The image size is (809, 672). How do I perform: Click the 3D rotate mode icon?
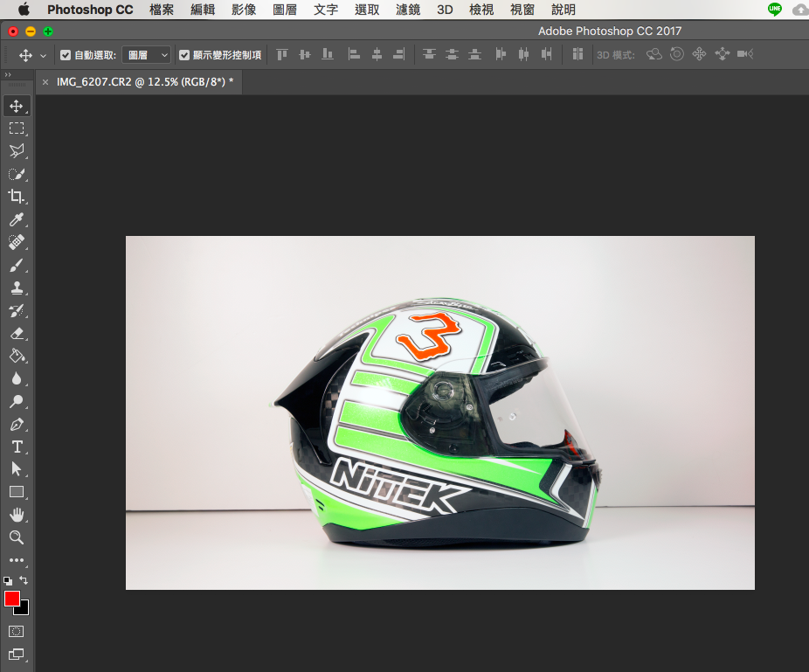click(654, 54)
